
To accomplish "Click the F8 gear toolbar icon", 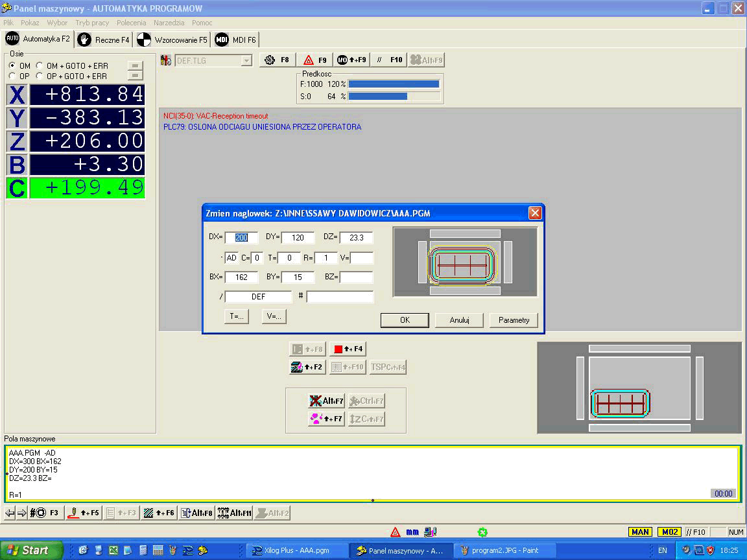I will click(x=276, y=60).
